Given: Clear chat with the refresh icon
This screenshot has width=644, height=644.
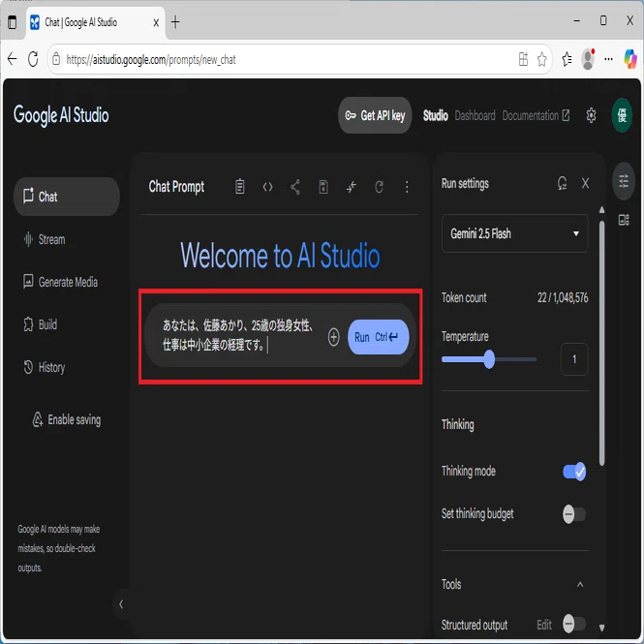Looking at the screenshot, I should click(x=379, y=187).
